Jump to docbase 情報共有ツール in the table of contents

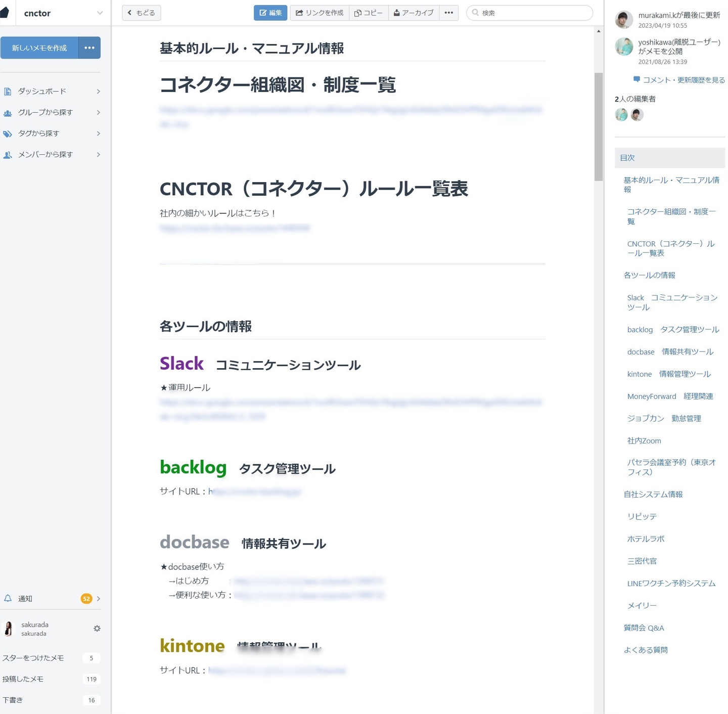[670, 352]
